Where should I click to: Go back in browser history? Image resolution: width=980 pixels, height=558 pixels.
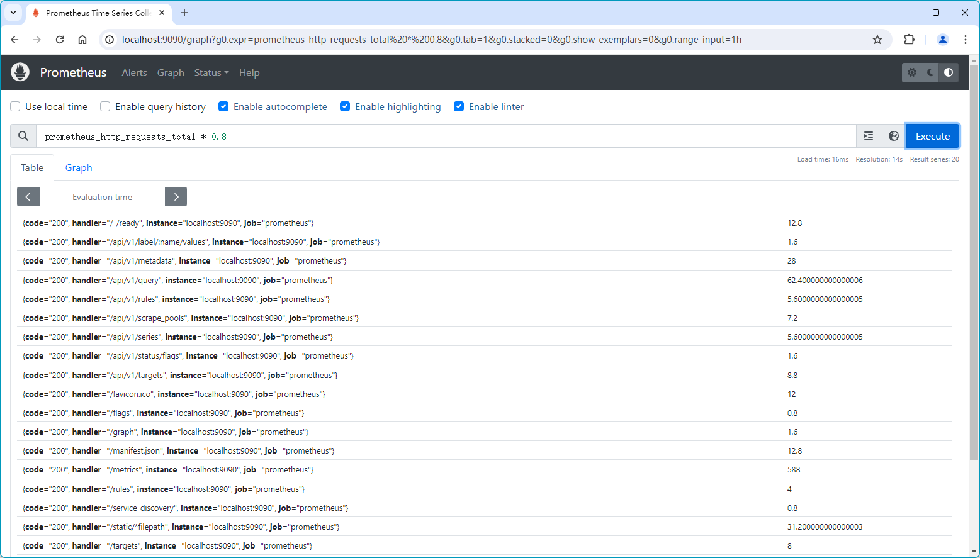coord(14,40)
